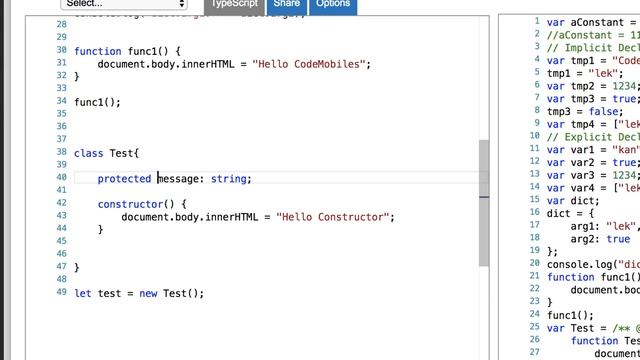Click 'dict = {' on output line 16
The height and width of the screenshot is (360, 640).
click(571, 213)
